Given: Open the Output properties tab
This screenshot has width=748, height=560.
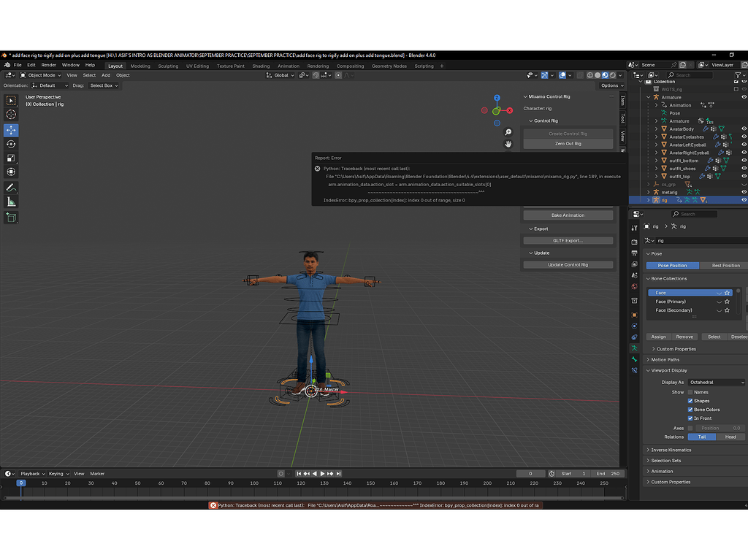Looking at the screenshot, I should (x=634, y=253).
